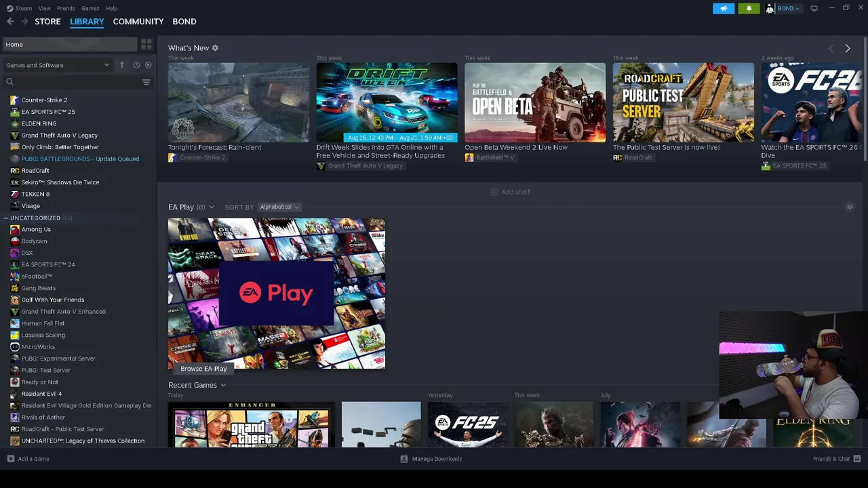The image size is (868, 488).
Task: Open the Help menu
Action: click(111, 8)
